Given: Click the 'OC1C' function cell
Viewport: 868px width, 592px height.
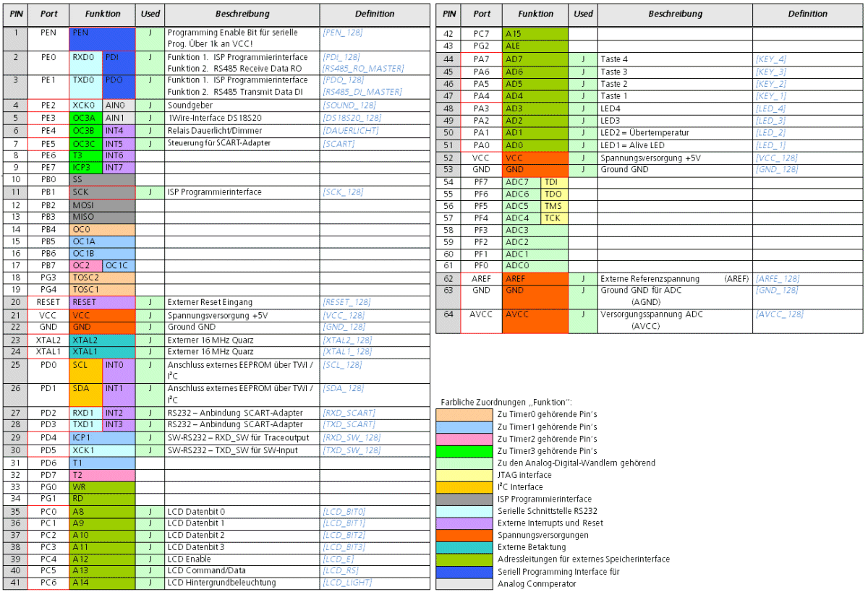Looking at the screenshot, I should [x=119, y=265].
